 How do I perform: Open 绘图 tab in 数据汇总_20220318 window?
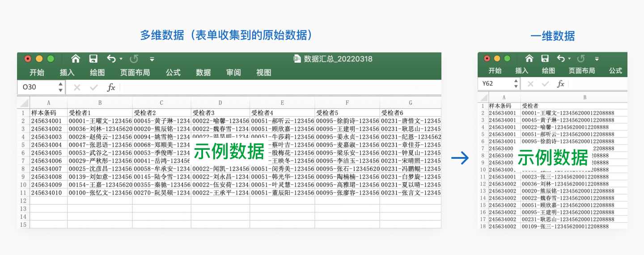pos(97,72)
